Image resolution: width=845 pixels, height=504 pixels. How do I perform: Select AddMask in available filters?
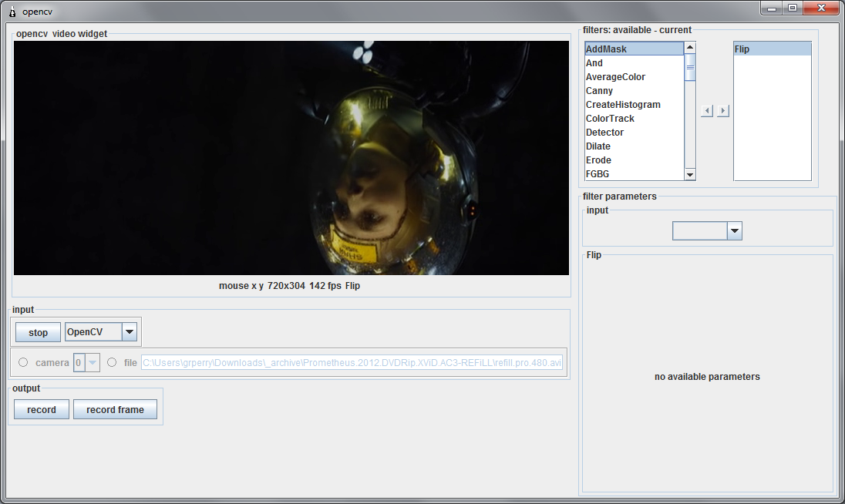tap(635, 49)
